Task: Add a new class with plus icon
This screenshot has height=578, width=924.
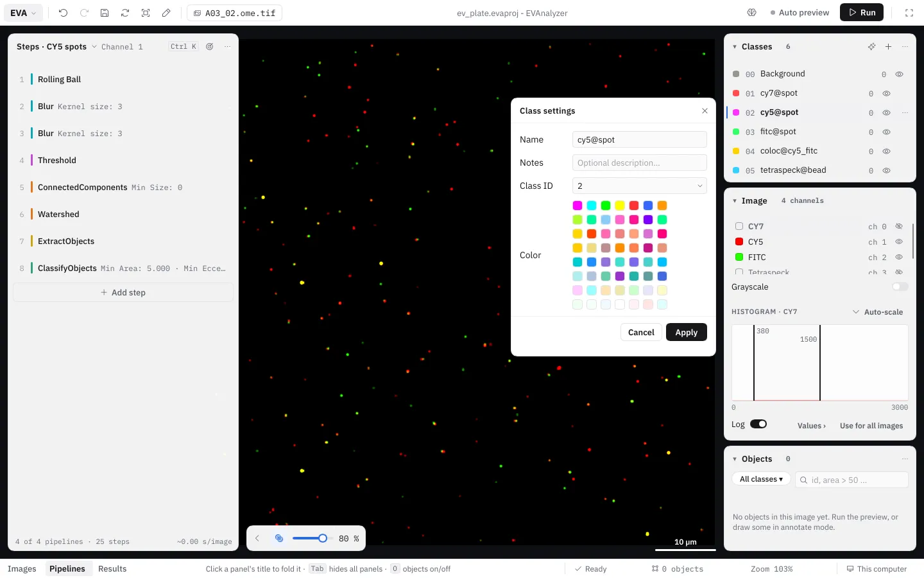Action: click(x=888, y=46)
